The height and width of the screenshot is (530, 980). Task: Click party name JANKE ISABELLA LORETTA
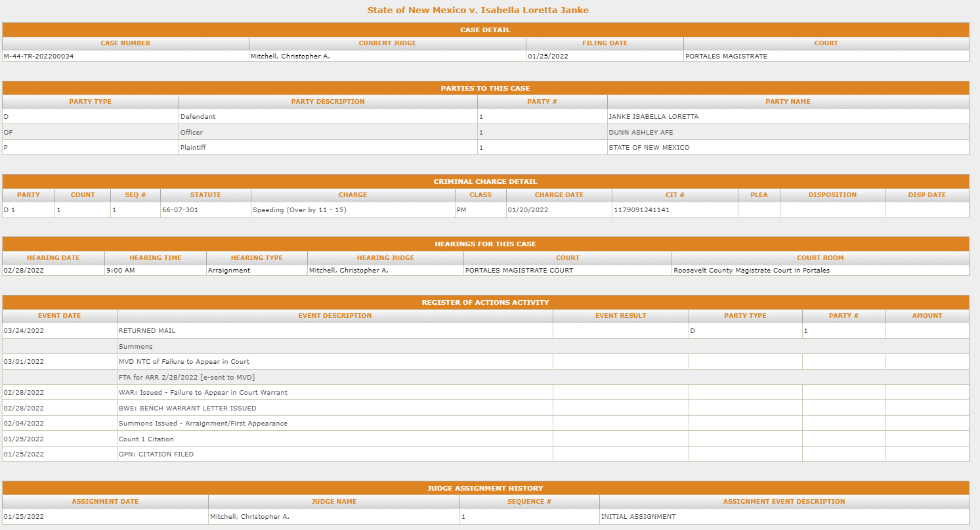[x=654, y=117]
